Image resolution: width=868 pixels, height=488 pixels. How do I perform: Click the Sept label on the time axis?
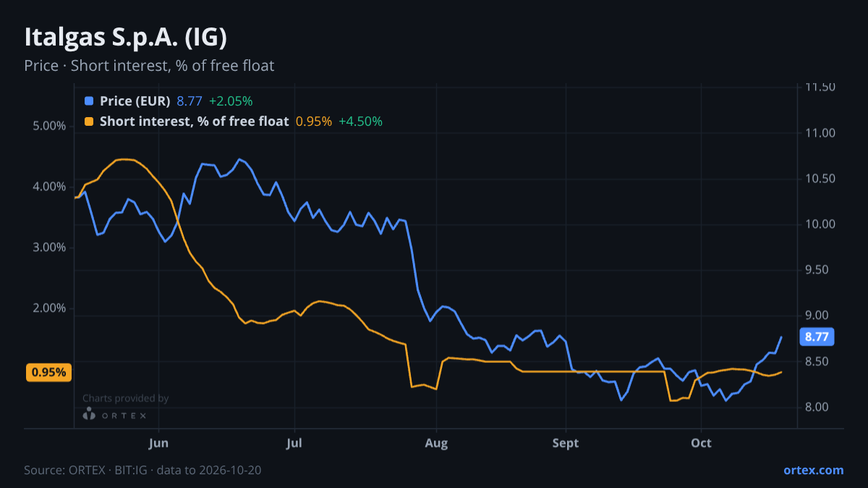(x=566, y=443)
